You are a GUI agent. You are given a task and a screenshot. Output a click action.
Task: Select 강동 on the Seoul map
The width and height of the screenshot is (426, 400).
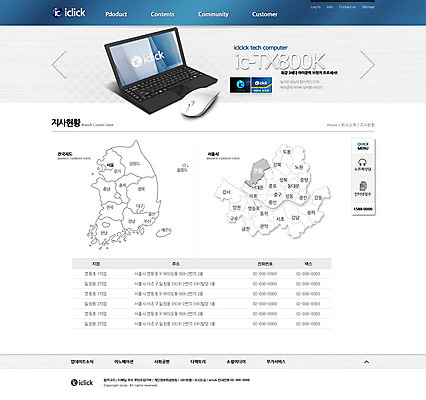[x=318, y=198]
